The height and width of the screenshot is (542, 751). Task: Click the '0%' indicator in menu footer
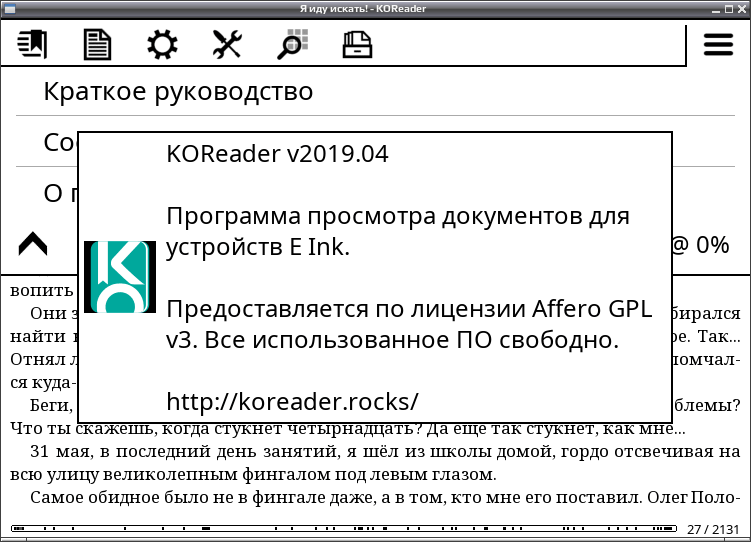pos(712,245)
